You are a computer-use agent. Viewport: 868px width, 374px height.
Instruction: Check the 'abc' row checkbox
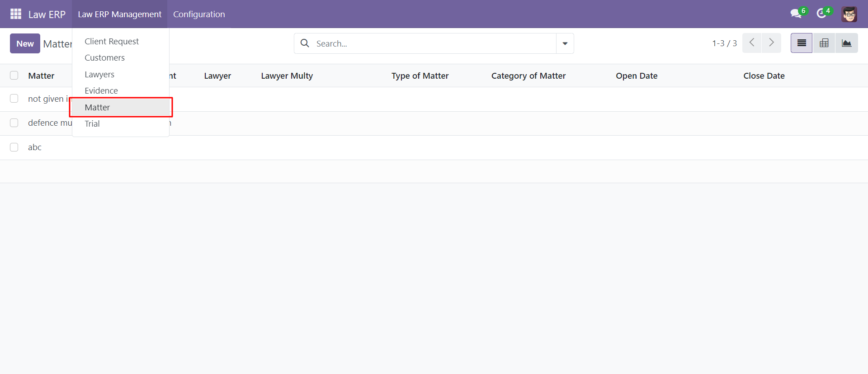click(x=14, y=147)
